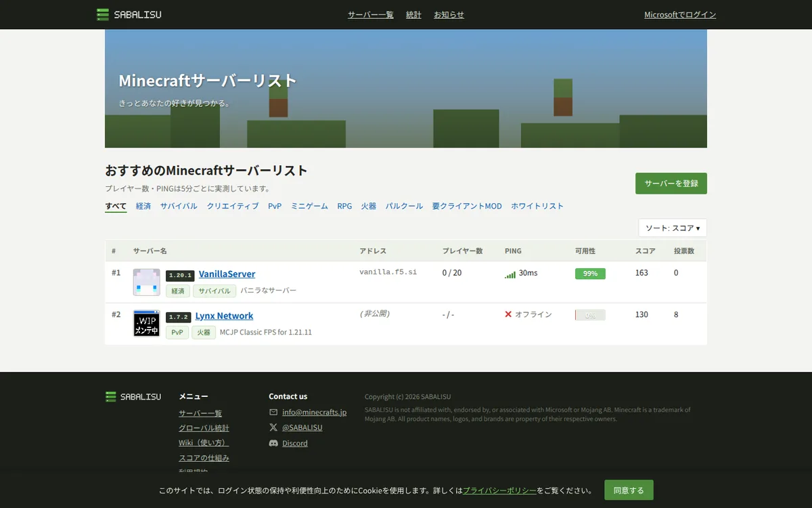Click the 火器 tag under Lynx Network

pos(204,333)
